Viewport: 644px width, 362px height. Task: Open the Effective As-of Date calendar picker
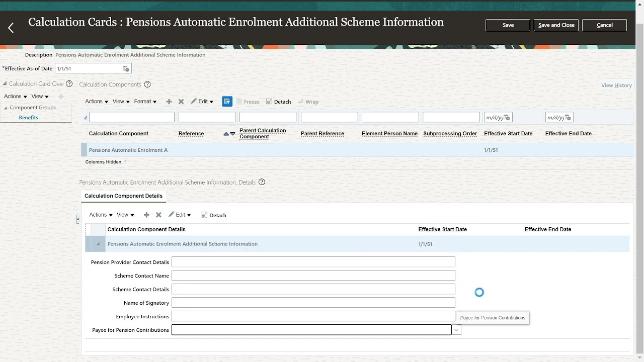coord(126,68)
